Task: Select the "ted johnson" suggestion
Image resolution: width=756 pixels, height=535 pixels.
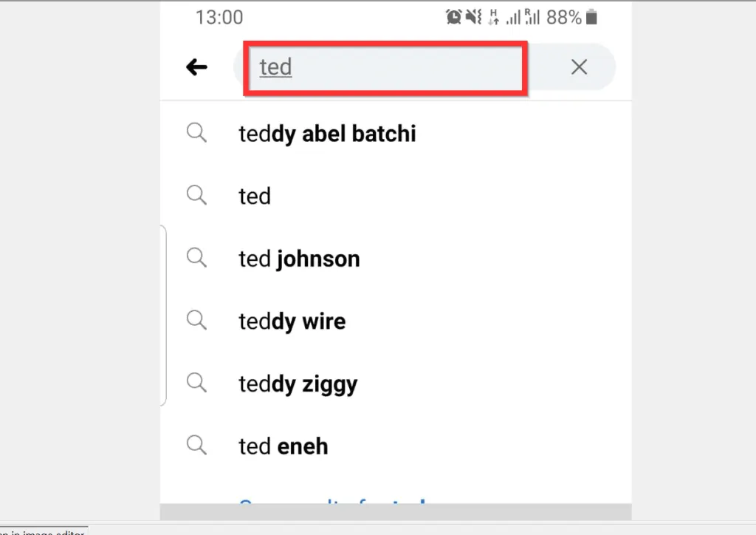Action: pos(299,259)
